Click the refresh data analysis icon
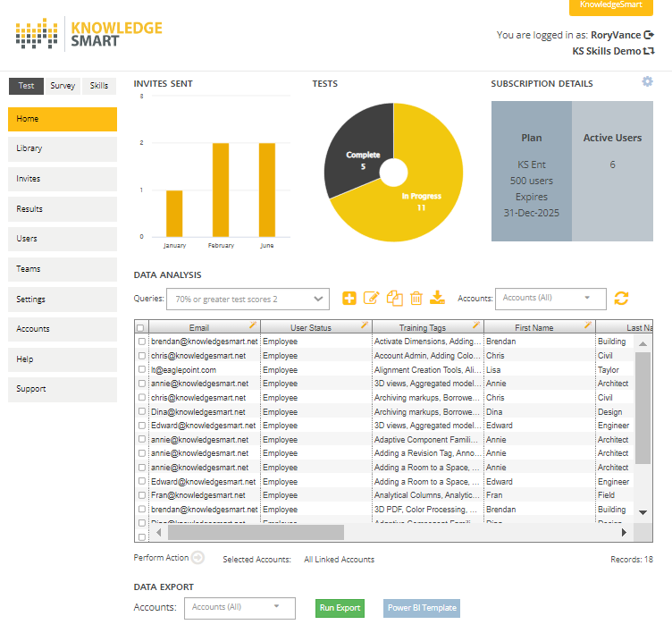Image resolution: width=672 pixels, height=633 pixels. coord(621,298)
